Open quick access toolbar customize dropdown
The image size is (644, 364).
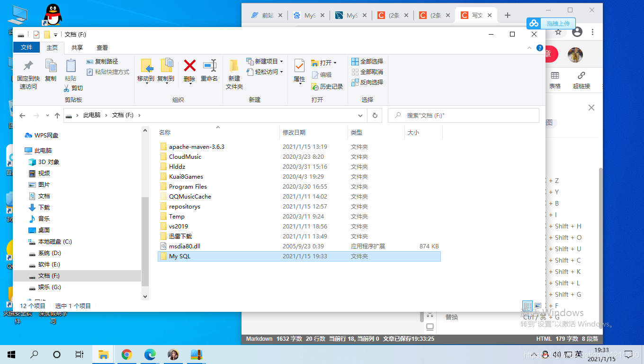pyautogui.click(x=55, y=35)
